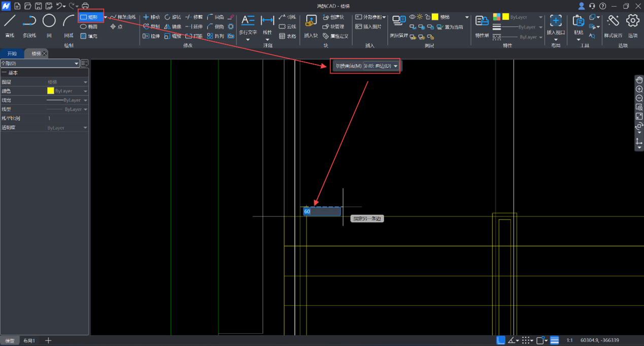
Task: Open the 加形: 两边(D) dropdown arrow
Action: pyautogui.click(x=395, y=66)
